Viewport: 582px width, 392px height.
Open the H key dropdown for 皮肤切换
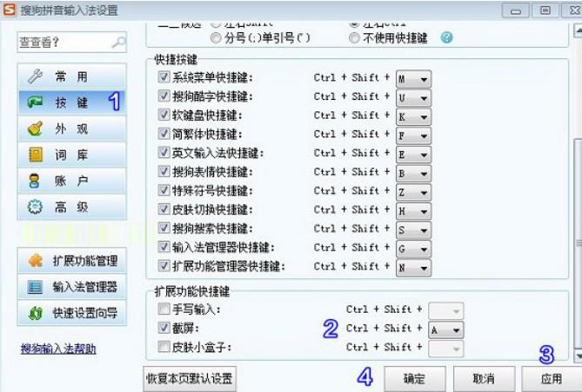(413, 211)
